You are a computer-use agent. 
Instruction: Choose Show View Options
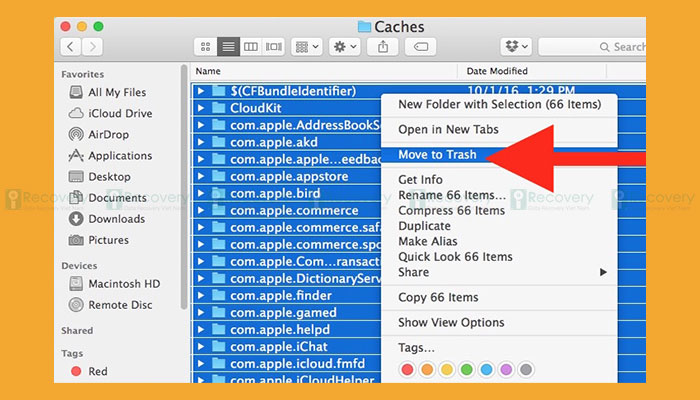point(499,322)
